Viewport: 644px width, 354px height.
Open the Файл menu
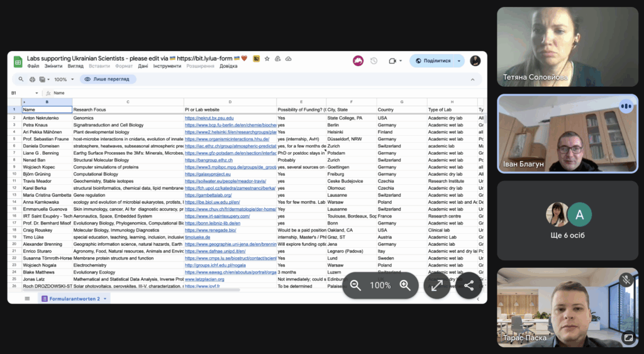pos(33,66)
